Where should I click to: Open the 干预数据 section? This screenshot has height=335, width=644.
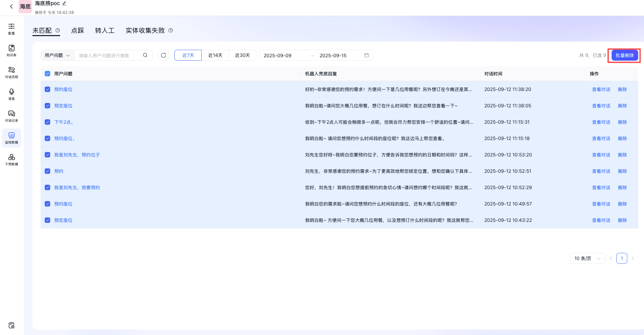pos(11,159)
